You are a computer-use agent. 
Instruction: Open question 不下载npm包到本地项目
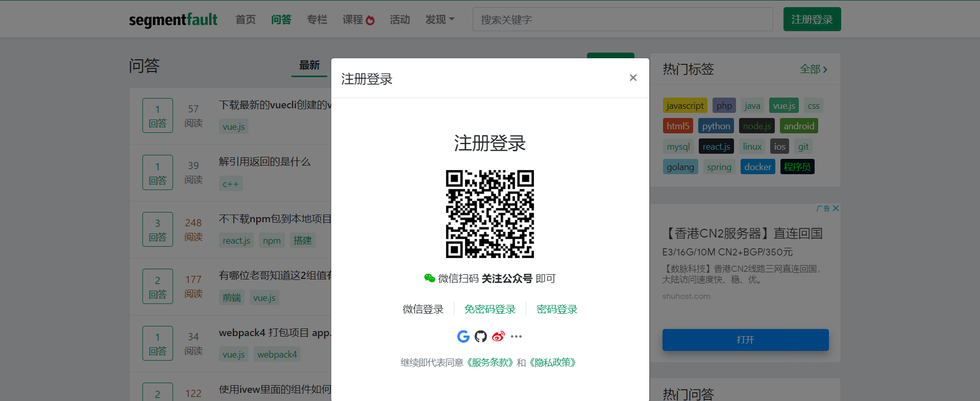click(x=275, y=219)
